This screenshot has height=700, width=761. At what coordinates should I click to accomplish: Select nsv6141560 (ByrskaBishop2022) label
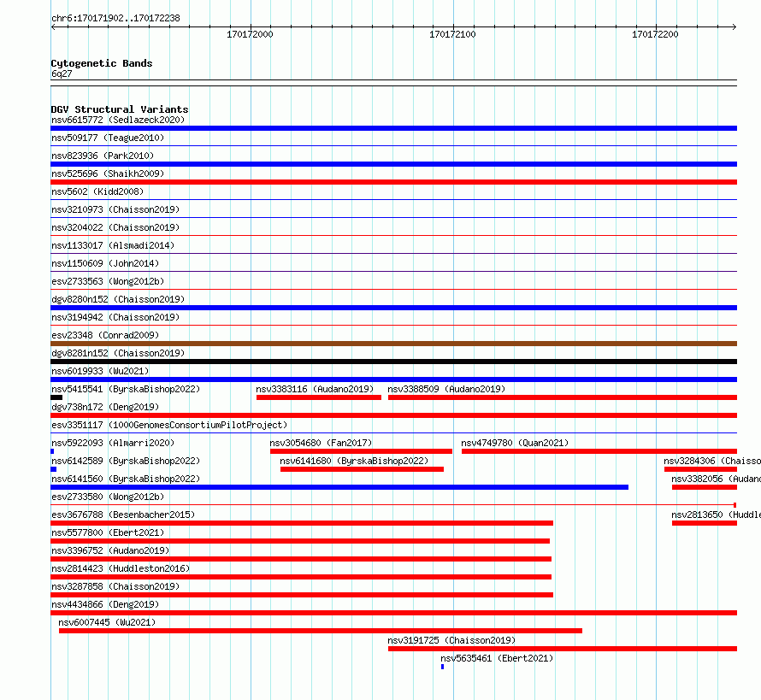point(126,479)
